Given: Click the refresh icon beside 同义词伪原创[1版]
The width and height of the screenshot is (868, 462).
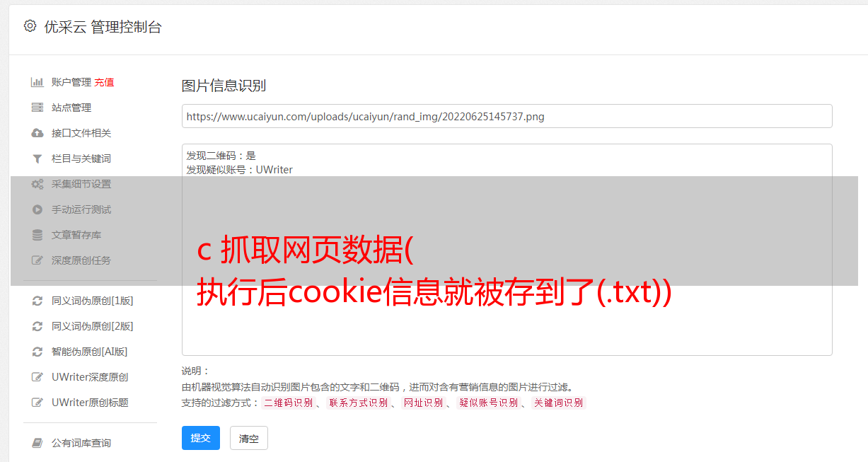Looking at the screenshot, I should tap(37, 301).
